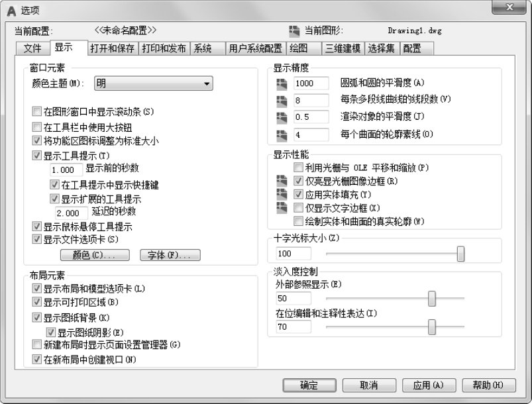The image size is (532, 404).
Task: Toggle 显示布局和模型选项卡 checkbox
Action: pos(36,288)
